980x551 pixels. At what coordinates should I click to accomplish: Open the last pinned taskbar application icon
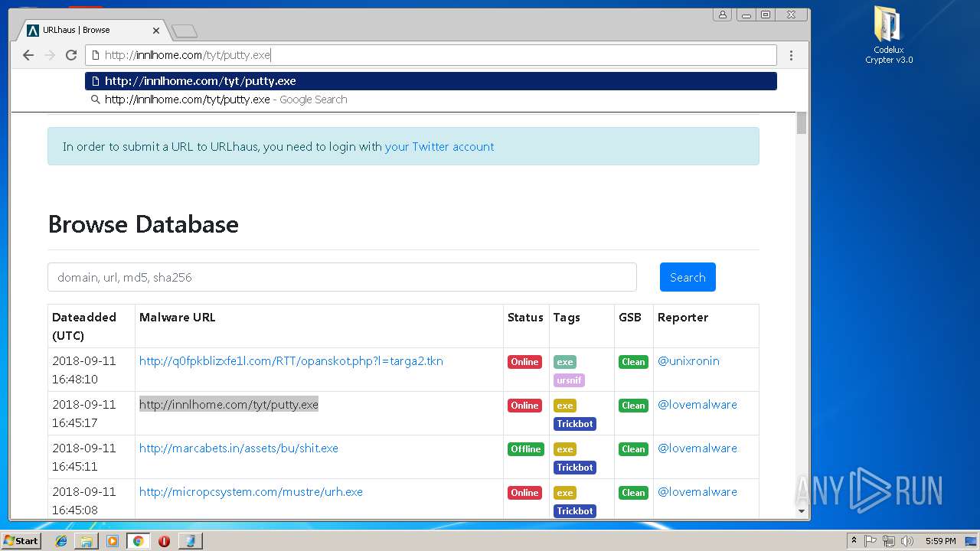tap(190, 541)
